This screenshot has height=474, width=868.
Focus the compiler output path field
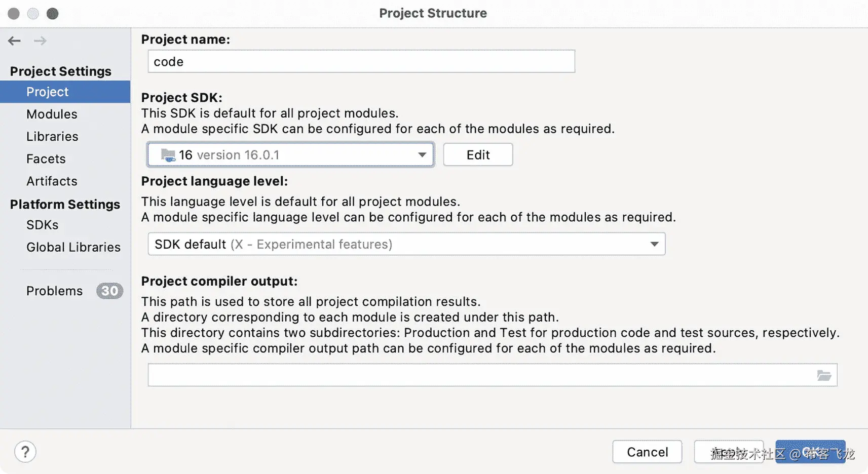(481, 375)
